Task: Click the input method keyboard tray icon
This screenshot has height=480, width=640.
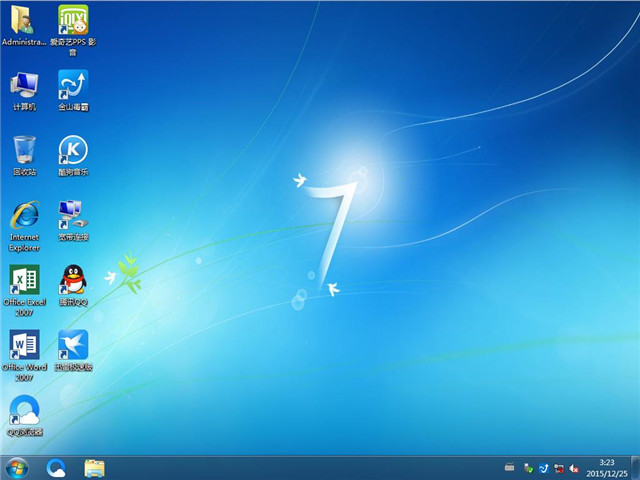Action: [x=509, y=467]
